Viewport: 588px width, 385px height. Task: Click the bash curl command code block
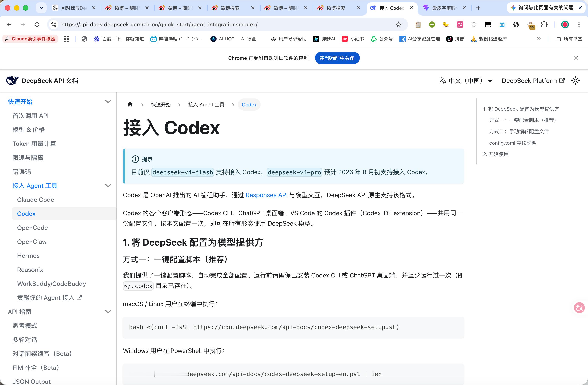(293, 327)
